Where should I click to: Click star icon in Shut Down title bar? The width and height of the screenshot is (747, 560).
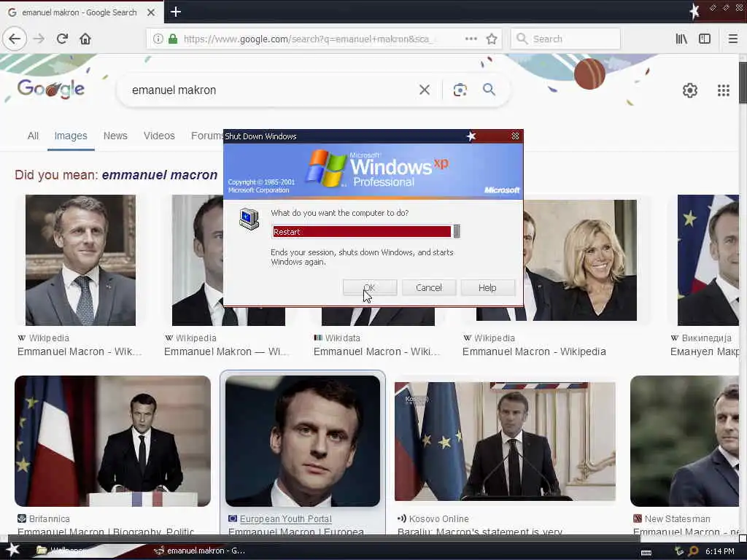[471, 136]
